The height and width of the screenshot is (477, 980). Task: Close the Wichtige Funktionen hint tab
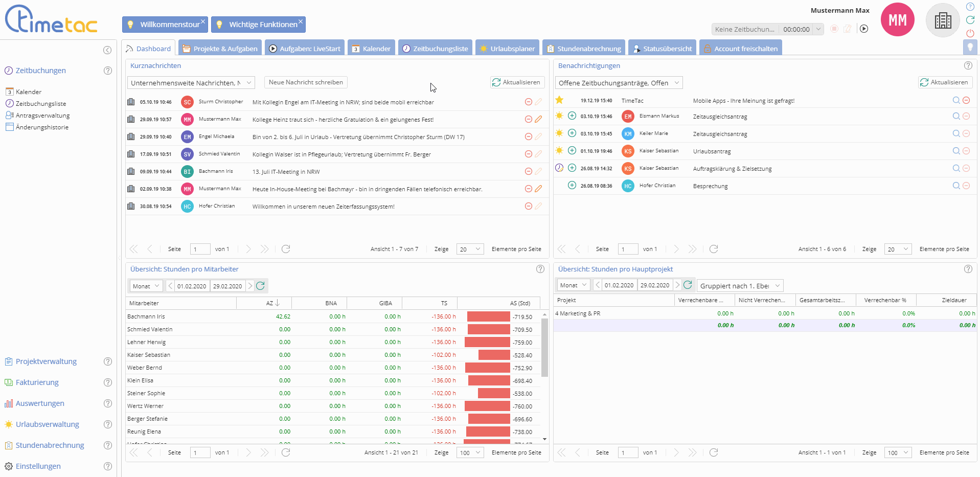click(301, 21)
